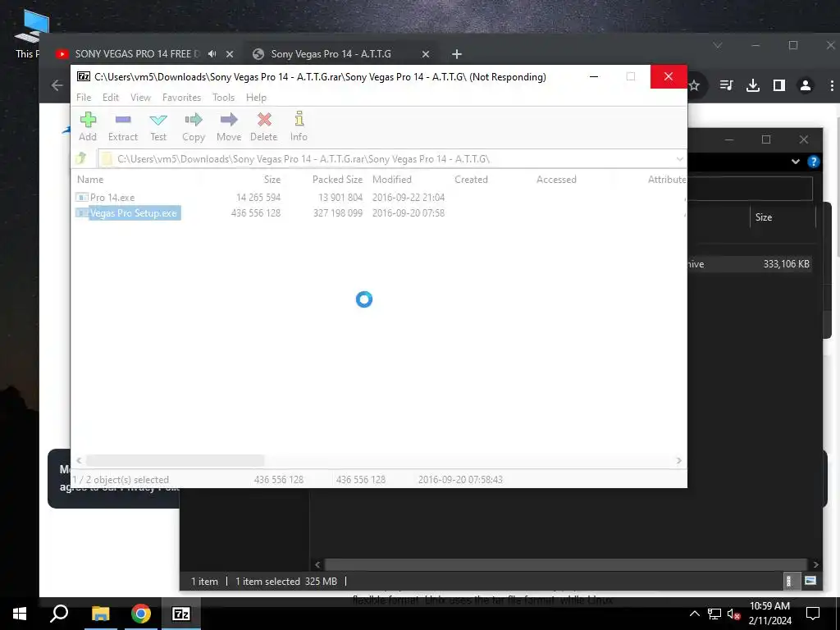Viewport: 840px width, 630px height.
Task: Select the Vegas Pro Setup.exe file
Action: click(127, 213)
